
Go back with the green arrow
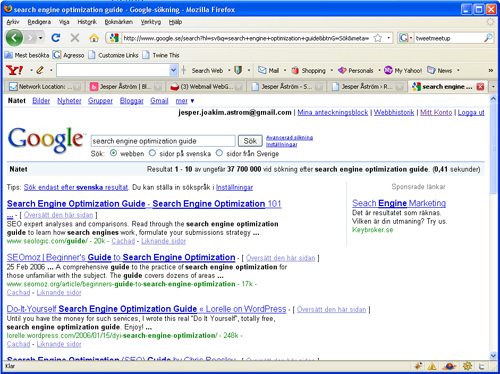(x=14, y=38)
